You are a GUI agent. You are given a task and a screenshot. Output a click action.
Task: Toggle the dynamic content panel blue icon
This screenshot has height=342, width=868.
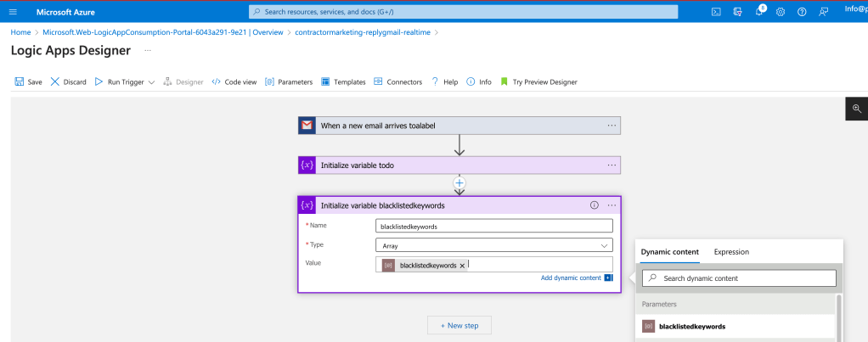point(608,278)
